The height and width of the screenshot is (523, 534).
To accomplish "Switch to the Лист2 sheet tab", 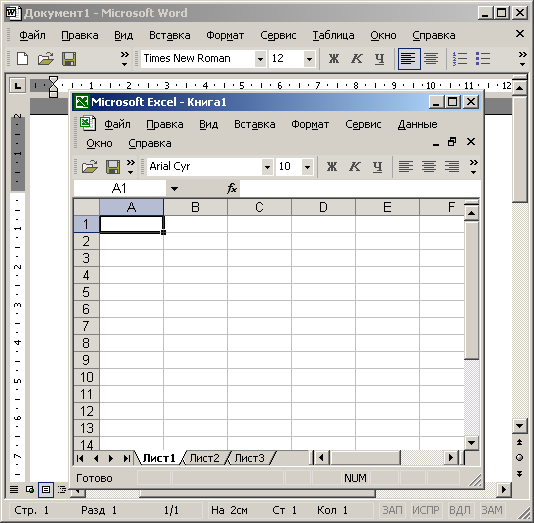I will (204, 458).
